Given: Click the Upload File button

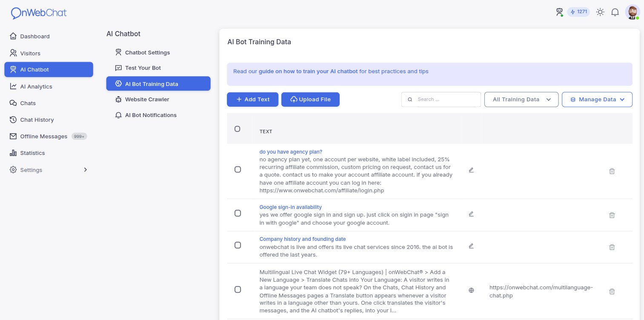Looking at the screenshot, I should [x=310, y=99].
